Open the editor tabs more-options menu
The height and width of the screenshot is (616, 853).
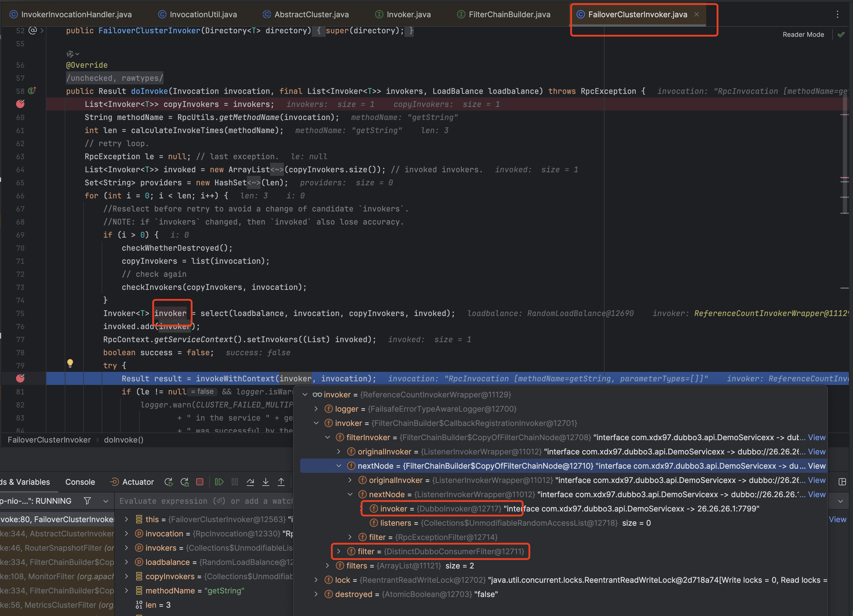pyautogui.click(x=837, y=14)
